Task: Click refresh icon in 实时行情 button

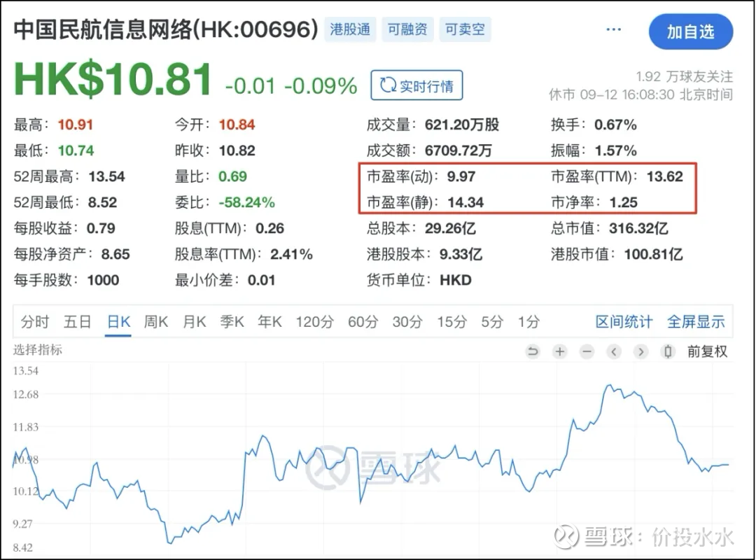Action: (x=388, y=85)
